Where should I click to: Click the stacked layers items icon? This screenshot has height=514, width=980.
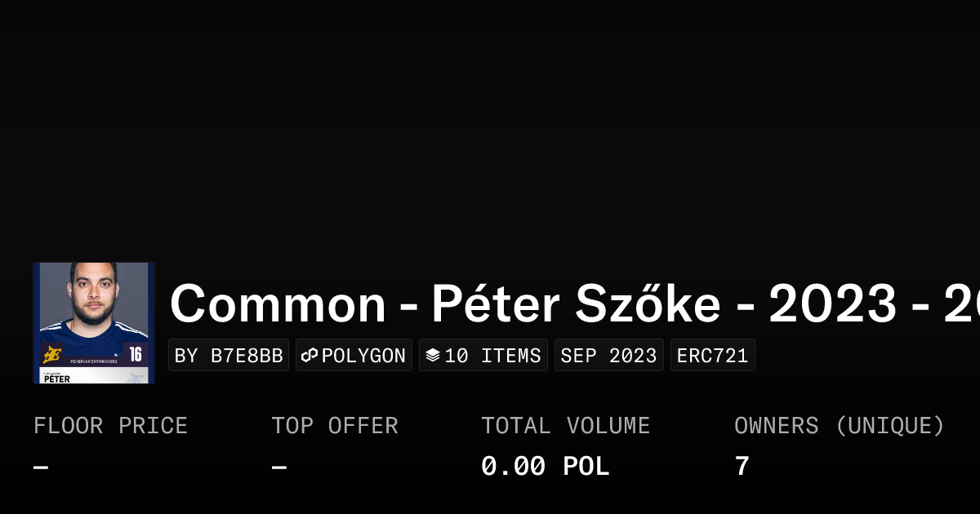pyautogui.click(x=433, y=356)
